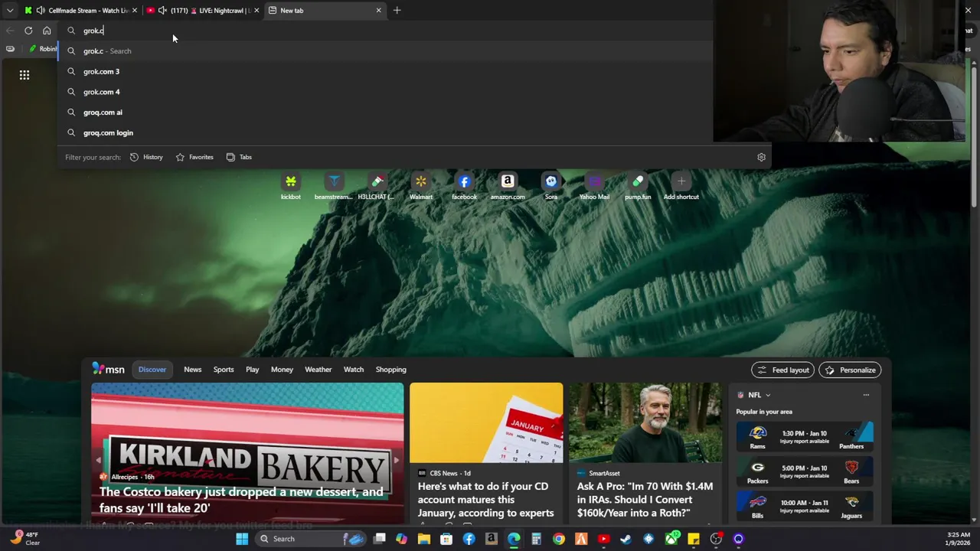Open the pump.fun shortcut
The height and width of the screenshot is (551, 980).
pyautogui.click(x=638, y=187)
